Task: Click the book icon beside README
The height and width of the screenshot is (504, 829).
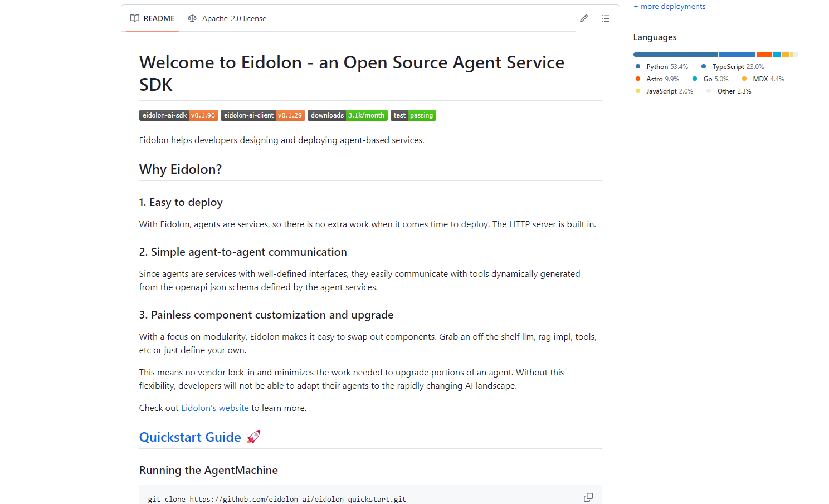Action: click(x=135, y=18)
